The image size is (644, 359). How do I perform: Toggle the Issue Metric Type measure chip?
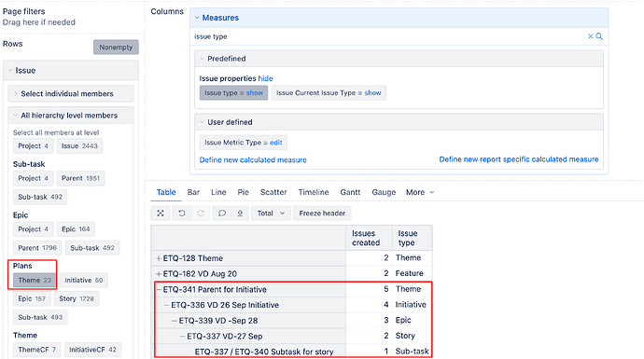click(244, 143)
